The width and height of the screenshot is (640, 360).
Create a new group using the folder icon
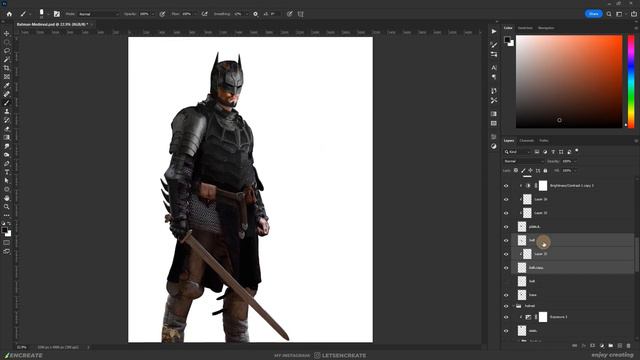pos(611,346)
